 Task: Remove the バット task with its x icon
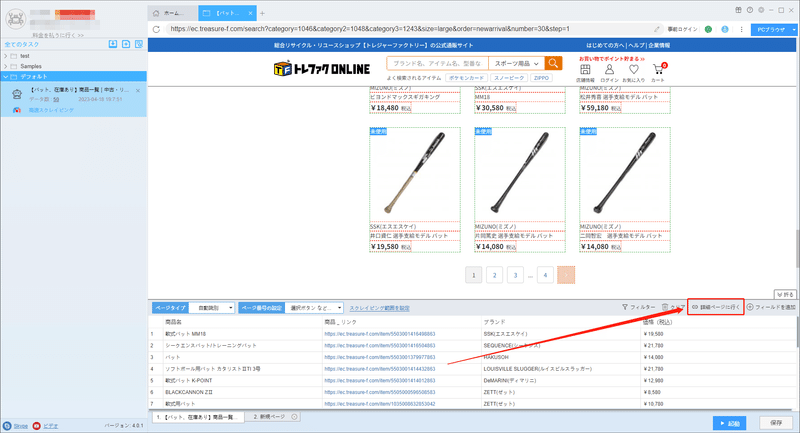(138, 90)
